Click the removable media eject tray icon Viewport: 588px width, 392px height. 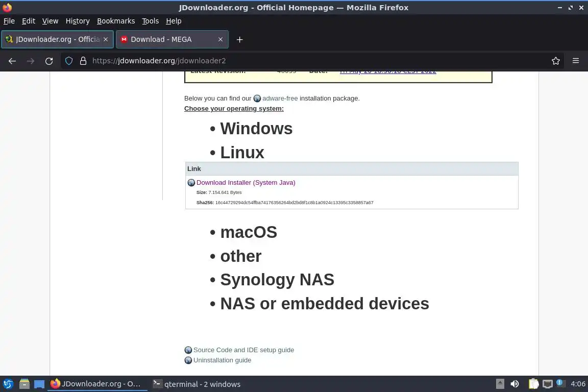(500, 384)
